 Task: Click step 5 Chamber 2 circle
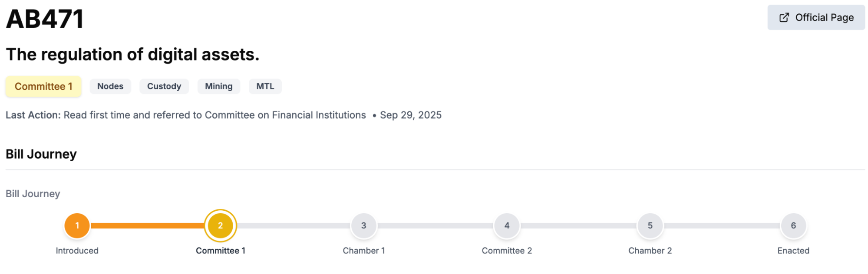[650, 225]
